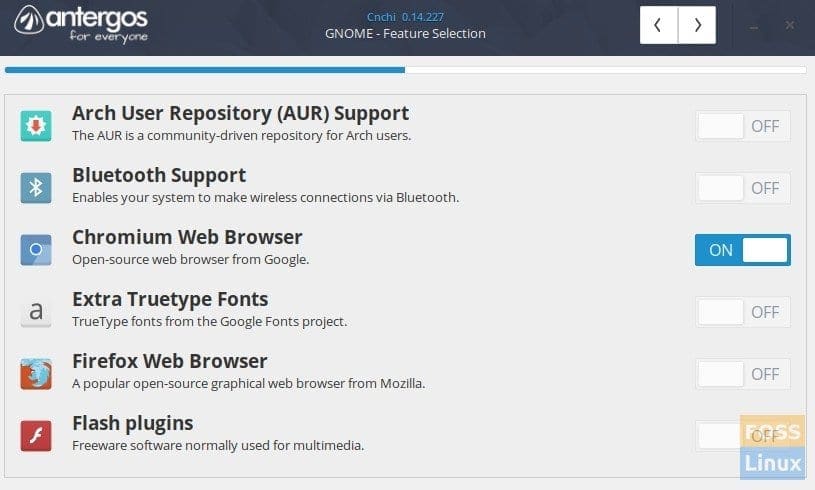Click the Chromium Web Browser icon
The width and height of the screenshot is (815, 490).
click(x=36, y=250)
